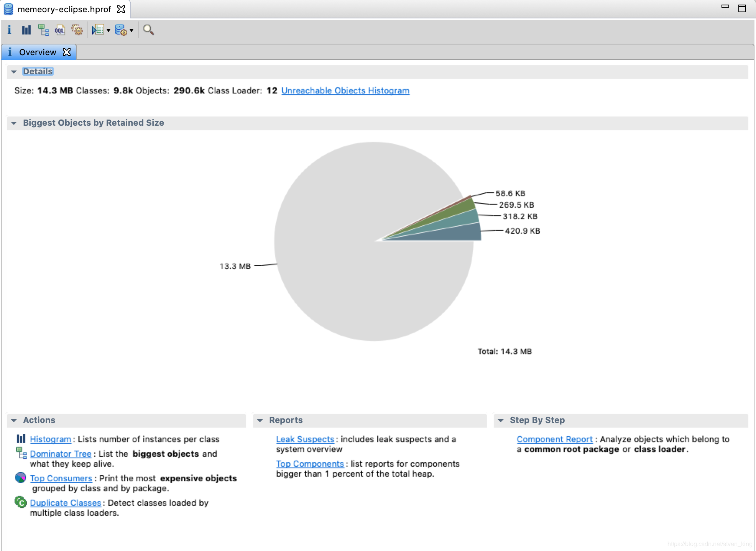The width and height of the screenshot is (756, 551).
Task: Click the thread overview gears icon
Action: (x=77, y=30)
